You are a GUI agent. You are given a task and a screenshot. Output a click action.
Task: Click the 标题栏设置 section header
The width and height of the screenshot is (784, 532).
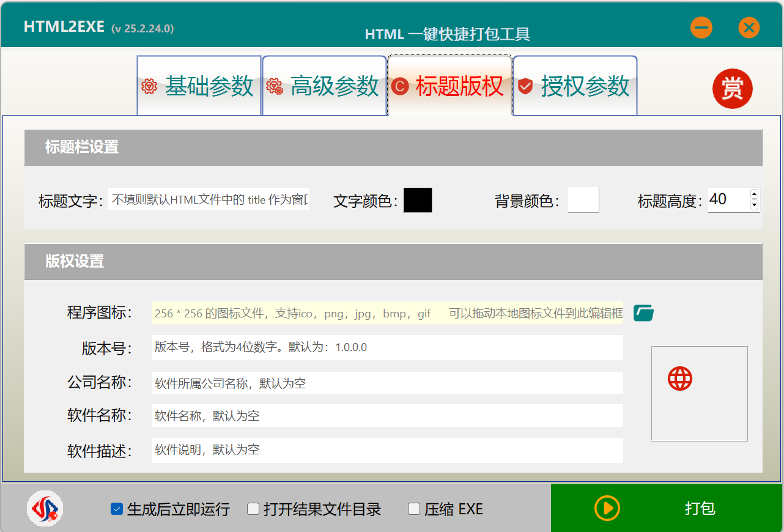(x=393, y=147)
